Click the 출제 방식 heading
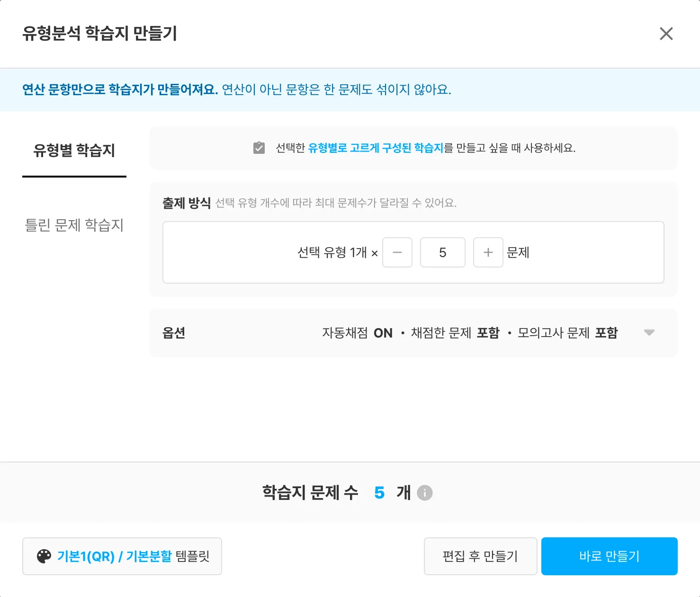This screenshot has height=597, width=700. (x=187, y=203)
